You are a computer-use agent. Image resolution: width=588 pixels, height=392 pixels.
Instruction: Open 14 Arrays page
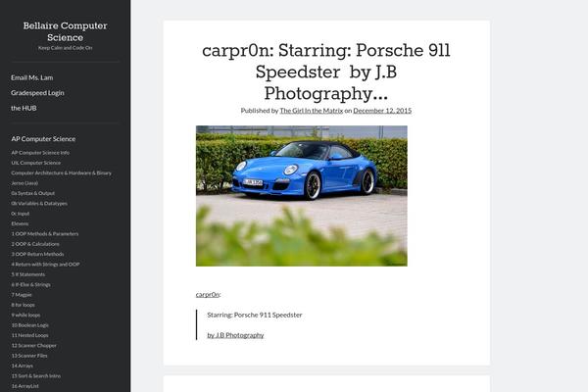point(22,366)
